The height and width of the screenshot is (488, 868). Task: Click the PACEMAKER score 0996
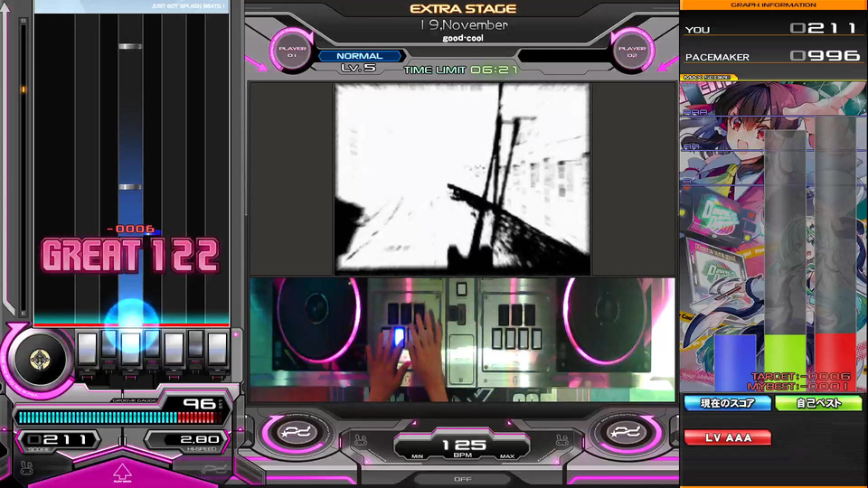[825, 55]
